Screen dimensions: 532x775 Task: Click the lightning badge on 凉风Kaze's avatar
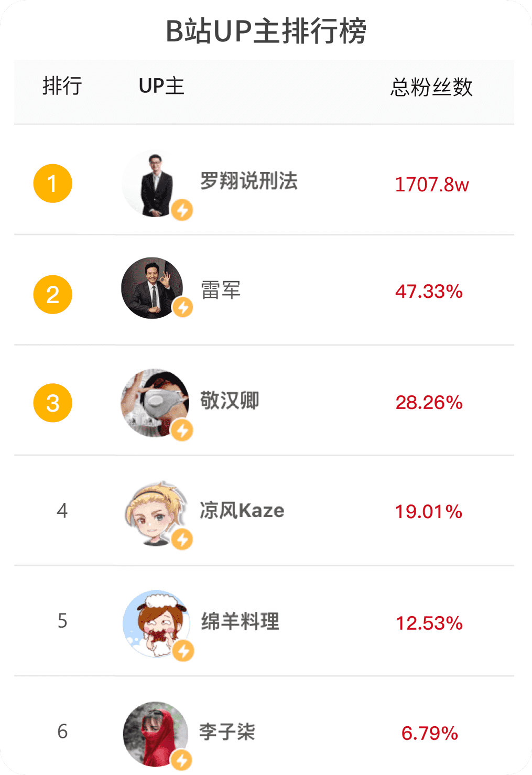[x=182, y=539]
